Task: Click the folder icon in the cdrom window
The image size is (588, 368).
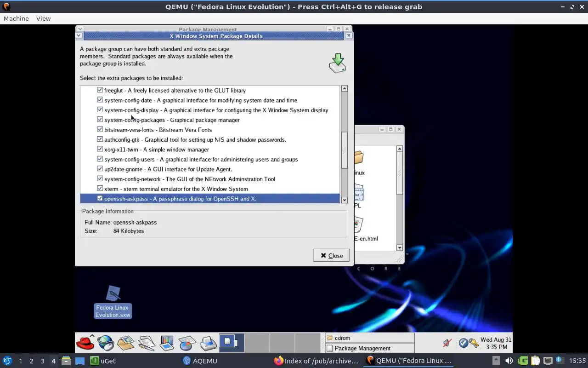Action: 359,158
